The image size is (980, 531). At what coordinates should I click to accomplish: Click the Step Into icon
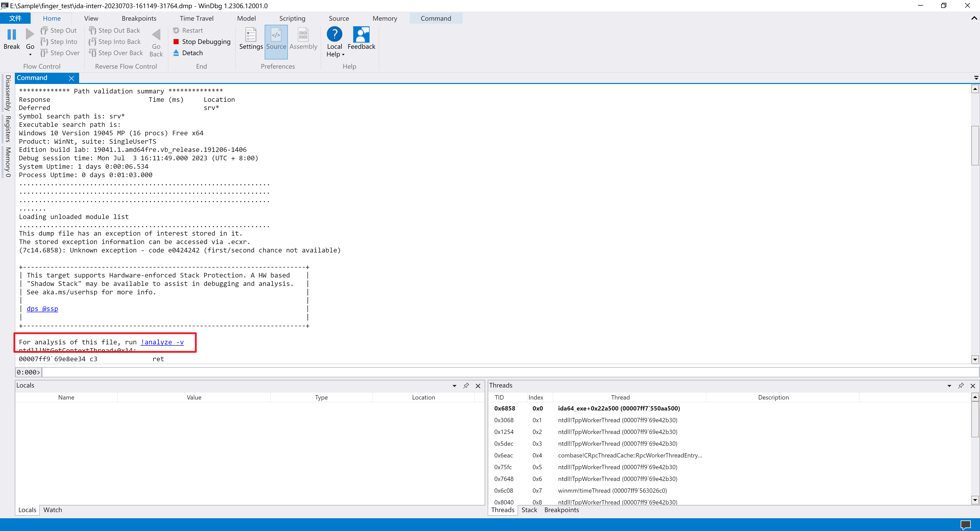pyautogui.click(x=44, y=42)
